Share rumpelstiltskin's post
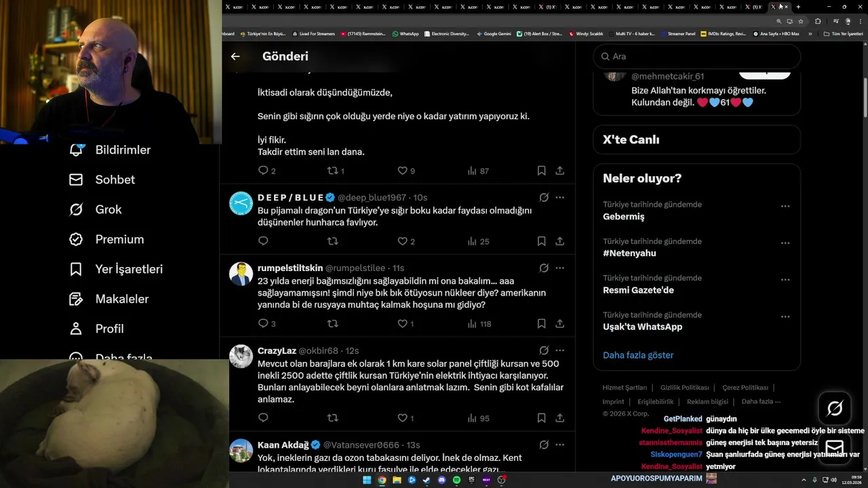Viewport: 868px width, 488px height. [x=560, y=324]
